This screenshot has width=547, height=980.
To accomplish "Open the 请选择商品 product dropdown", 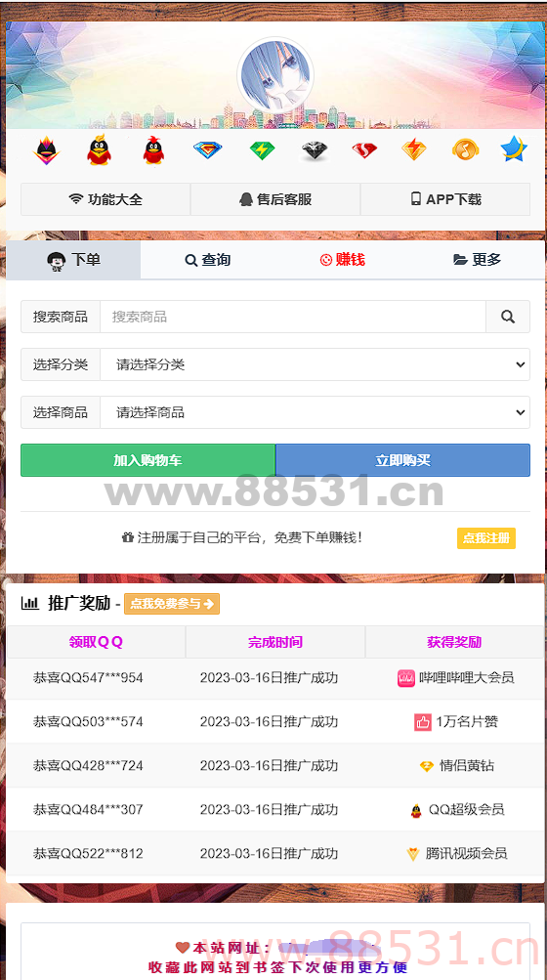I will [316, 412].
